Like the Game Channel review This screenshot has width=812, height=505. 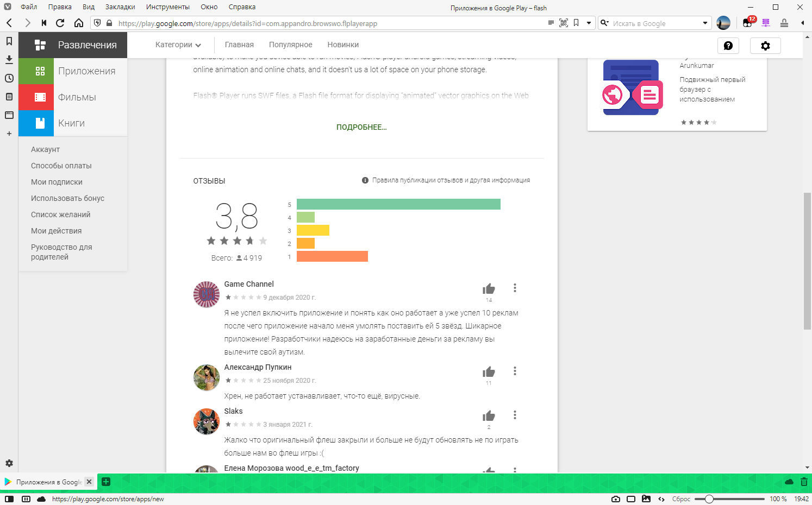pos(489,289)
